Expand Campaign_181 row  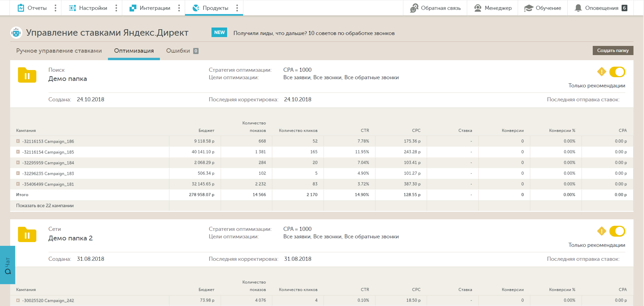coord(18,184)
